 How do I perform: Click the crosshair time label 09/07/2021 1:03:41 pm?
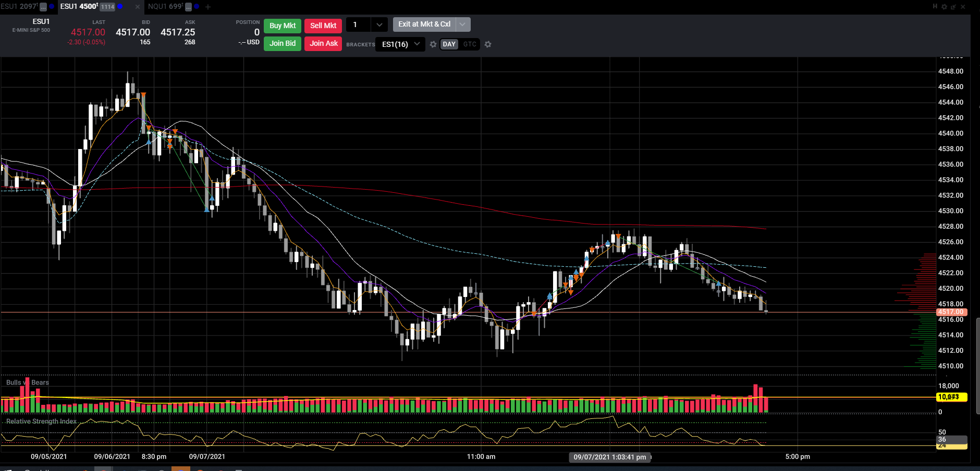tap(609, 457)
